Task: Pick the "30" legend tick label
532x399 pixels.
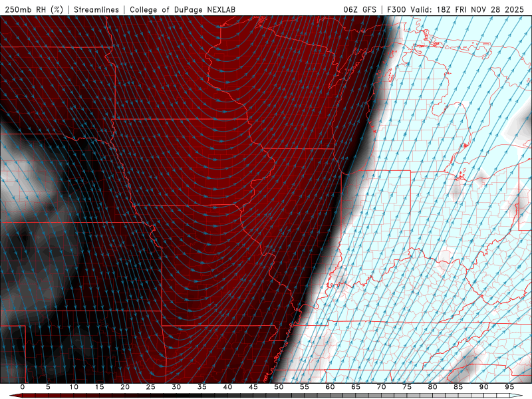Action: click(176, 387)
